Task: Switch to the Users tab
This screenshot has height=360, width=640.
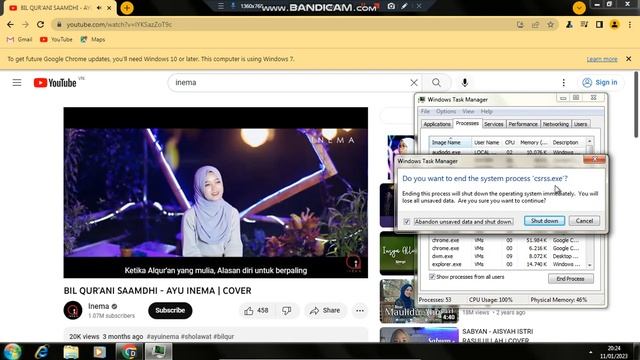Action: click(x=580, y=124)
